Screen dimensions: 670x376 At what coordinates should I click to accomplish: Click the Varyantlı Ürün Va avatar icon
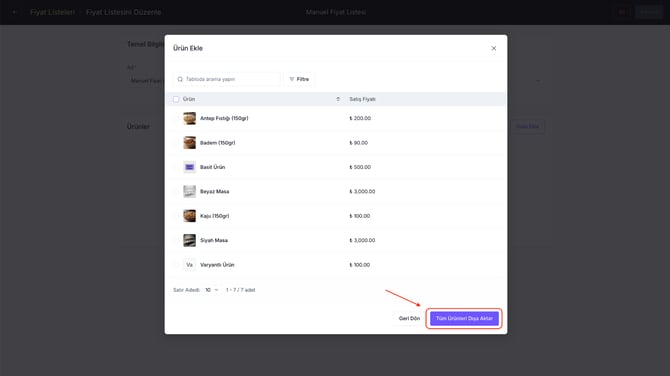point(189,265)
